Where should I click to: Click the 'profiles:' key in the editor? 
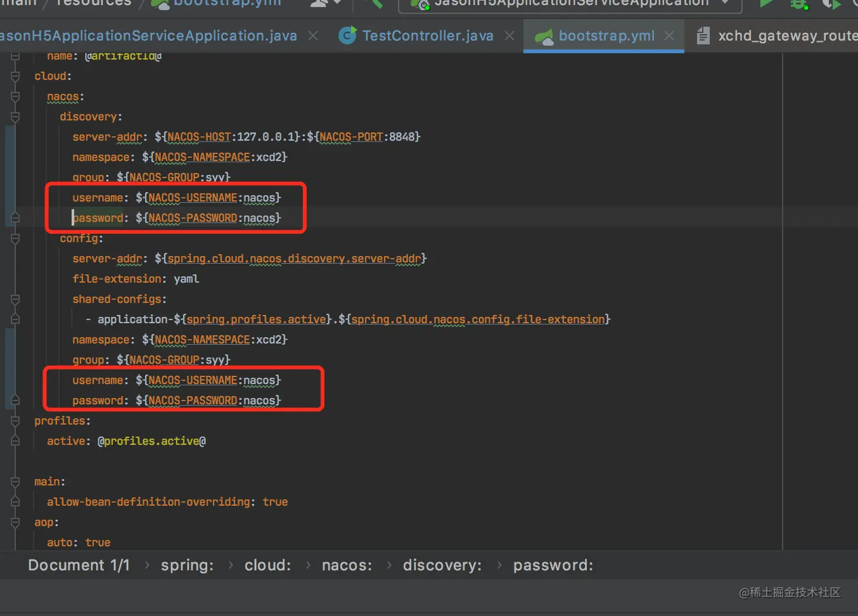(x=63, y=421)
